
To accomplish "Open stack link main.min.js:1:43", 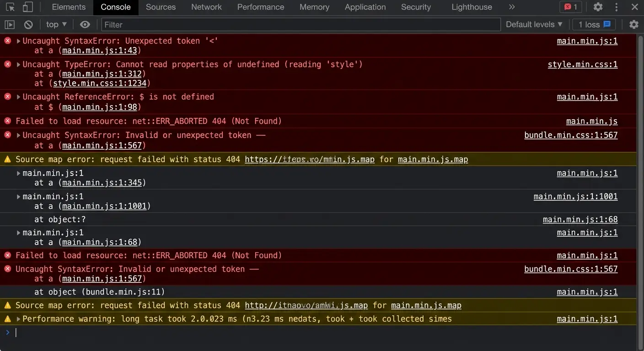I will coord(99,51).
